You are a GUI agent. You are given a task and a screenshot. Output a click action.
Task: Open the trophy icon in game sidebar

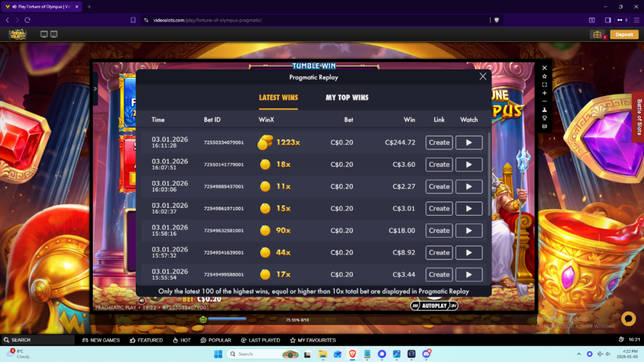pyautogui.click(x=544, y=118)
